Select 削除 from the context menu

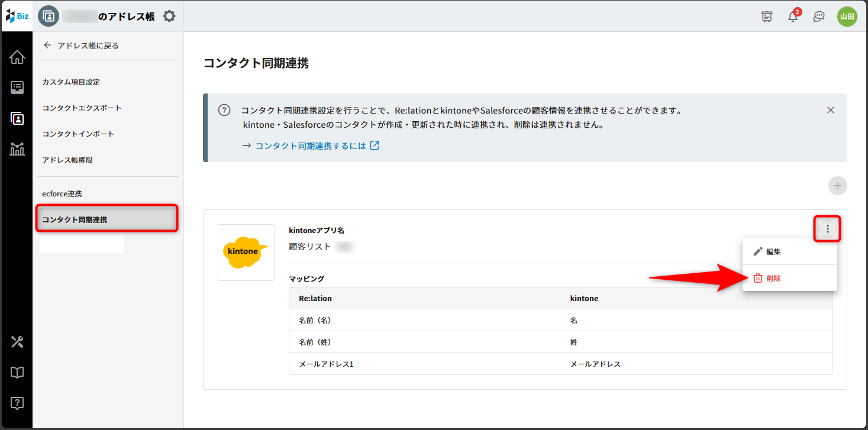point(773,278)
